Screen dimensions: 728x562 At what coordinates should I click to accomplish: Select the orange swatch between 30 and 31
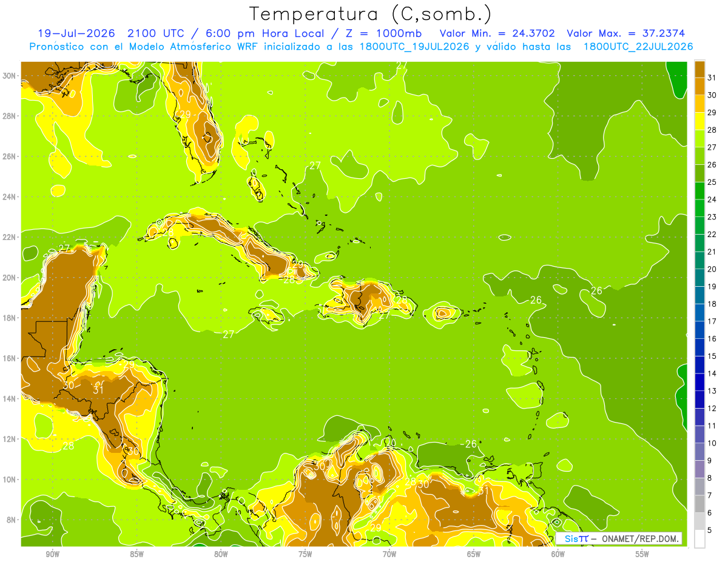coord(699,86)
